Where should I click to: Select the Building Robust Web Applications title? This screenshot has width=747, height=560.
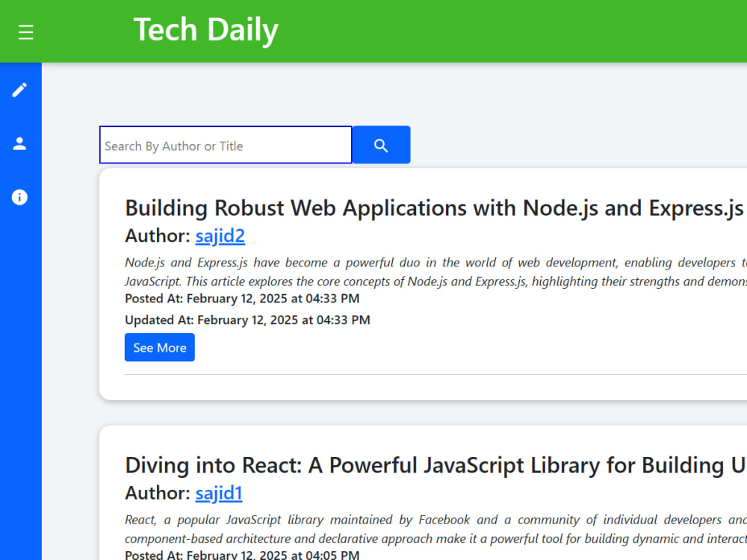[434, 208]
